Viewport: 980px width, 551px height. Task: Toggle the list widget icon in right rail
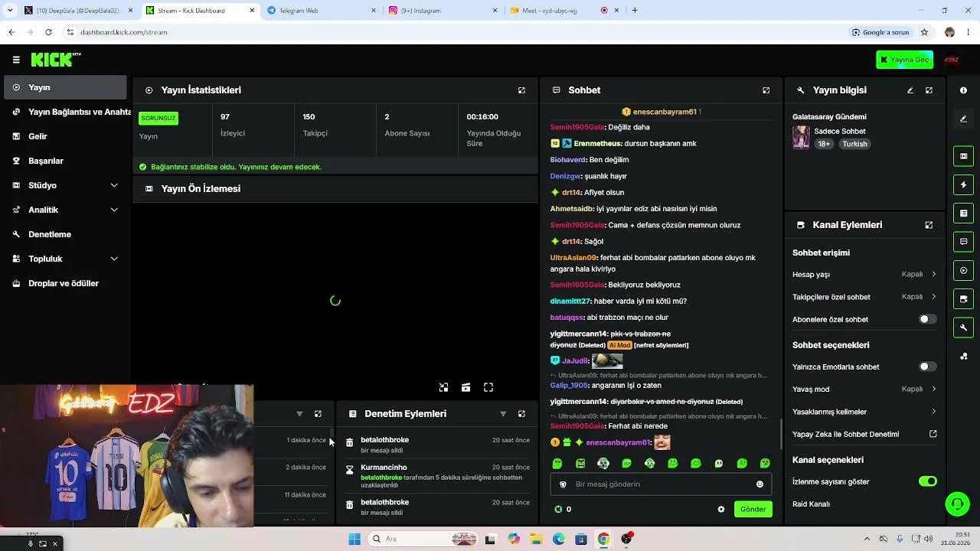963,214
